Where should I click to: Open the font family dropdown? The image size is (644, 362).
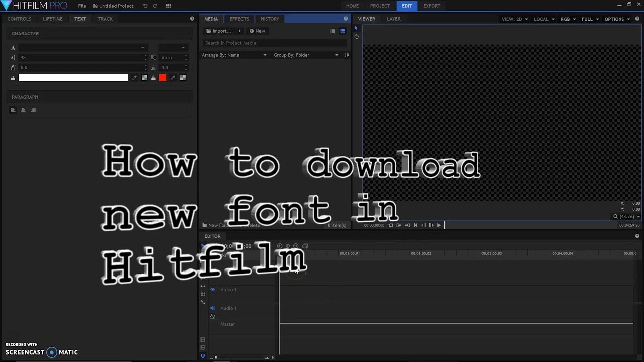click(x=83, y=47)
